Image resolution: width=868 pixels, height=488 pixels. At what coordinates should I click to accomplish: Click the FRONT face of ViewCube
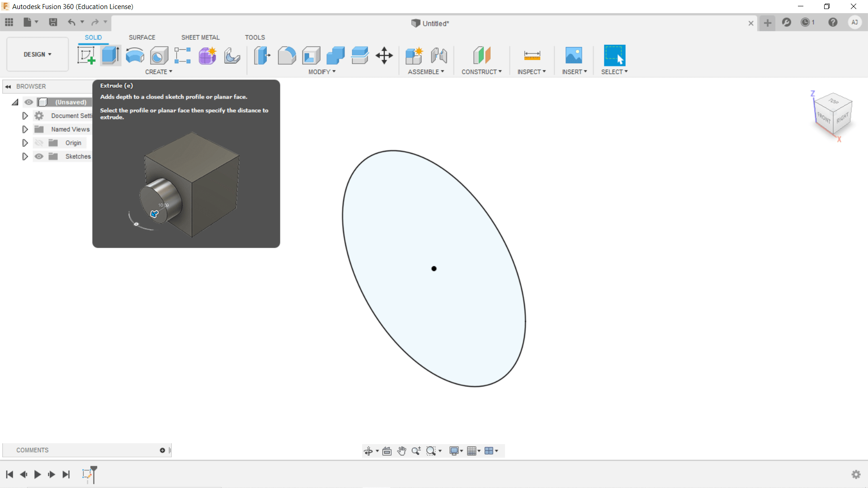(x=824, y=118)
